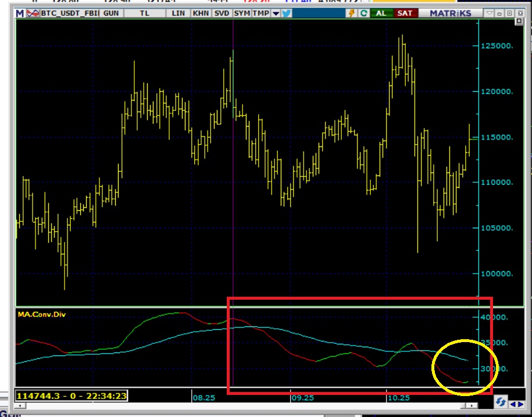Image resolution: width=532 pixels, height=417 pixels.
Task: Open the TMP template menu
Action: tap(261, 13)
